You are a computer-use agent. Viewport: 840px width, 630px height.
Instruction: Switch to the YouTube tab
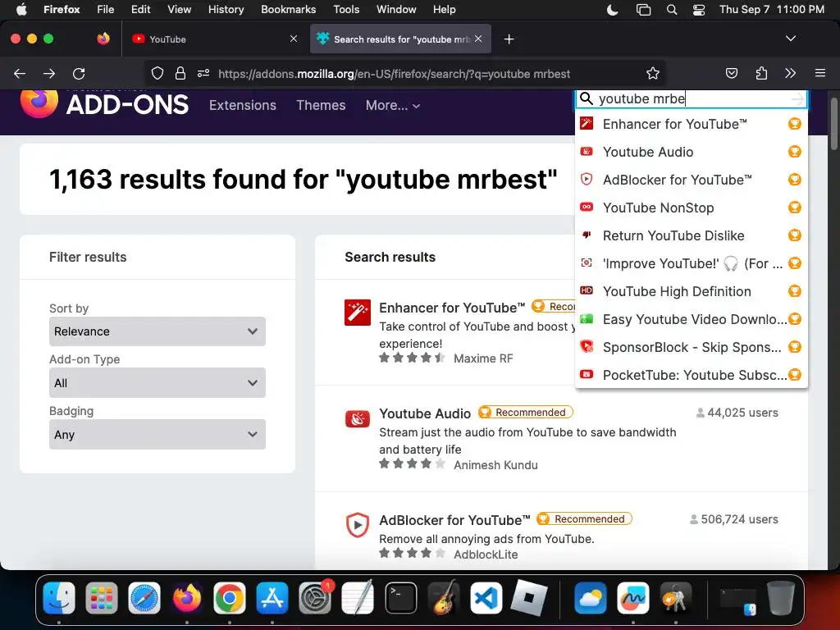[214, 39]
